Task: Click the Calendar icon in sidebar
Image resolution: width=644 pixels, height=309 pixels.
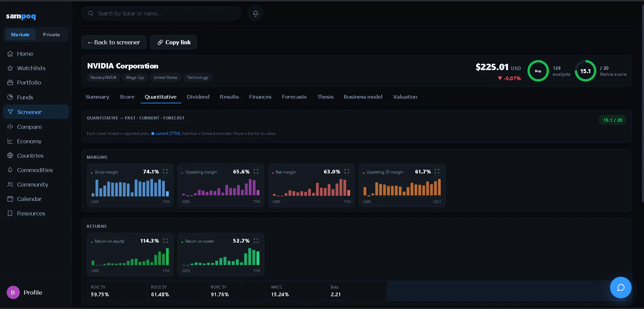Action: (x=10, y=199)
